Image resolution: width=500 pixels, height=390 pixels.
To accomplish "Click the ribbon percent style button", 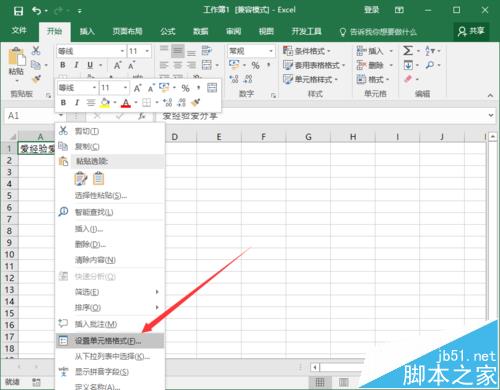I will pyautogui.click(x=255, y=65).
